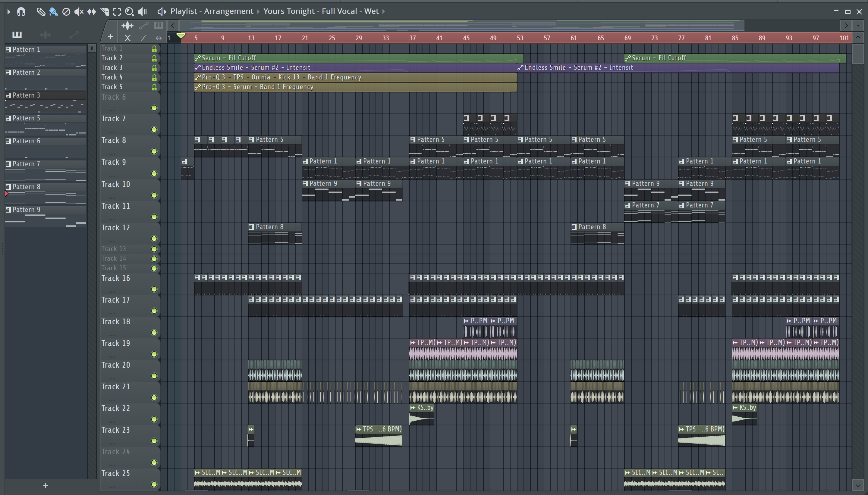
Task: Show automation clips in picker panel
Action: pos(74,34)
